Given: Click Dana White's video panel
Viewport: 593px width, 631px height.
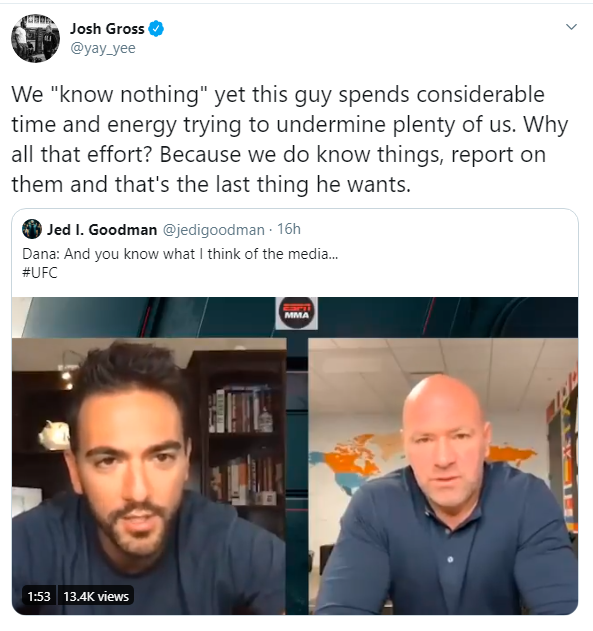Looking at the screenshot, I should [443, 476].
